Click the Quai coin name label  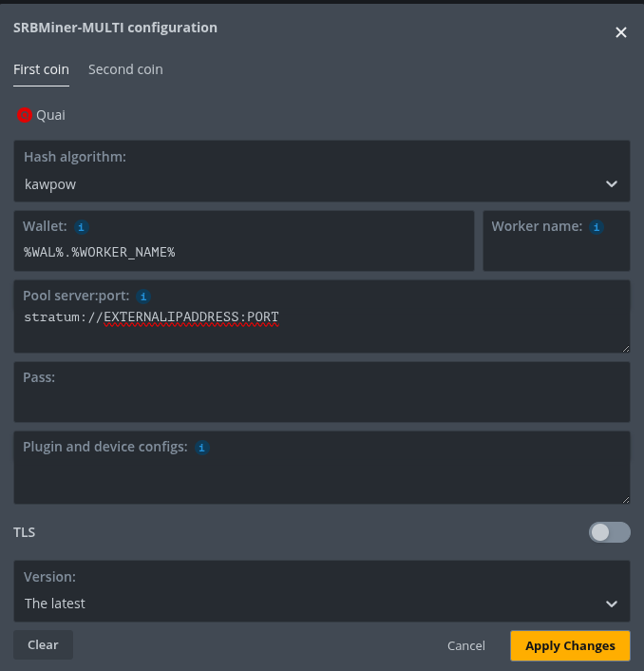coord(50,115)
